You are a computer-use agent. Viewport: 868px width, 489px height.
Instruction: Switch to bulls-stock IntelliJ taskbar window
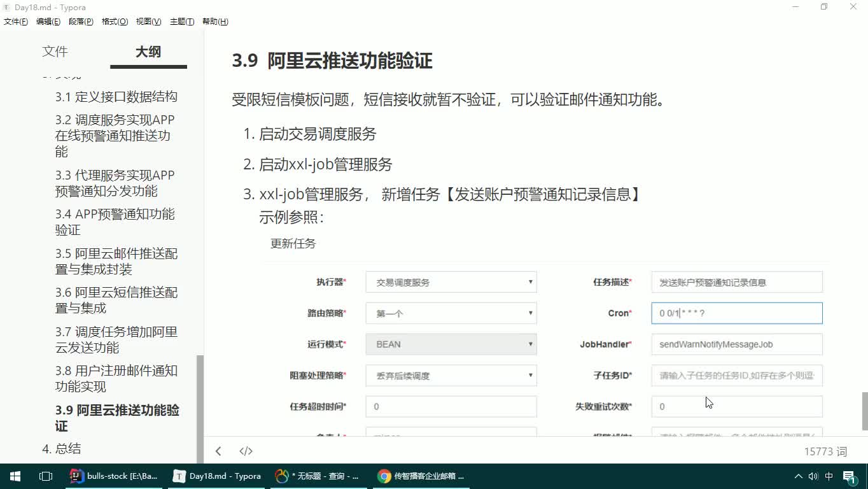tap(115, 476)
